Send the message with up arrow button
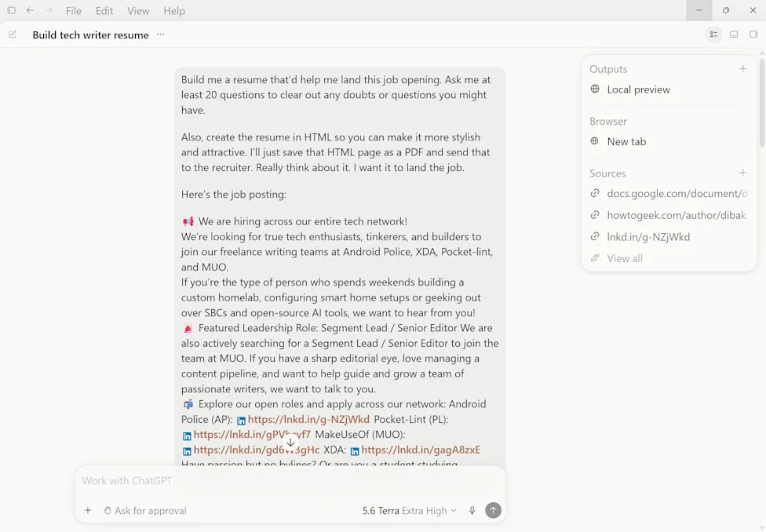Image resolution: width=766 pixels, height=532 pixels. pos(493,511)
